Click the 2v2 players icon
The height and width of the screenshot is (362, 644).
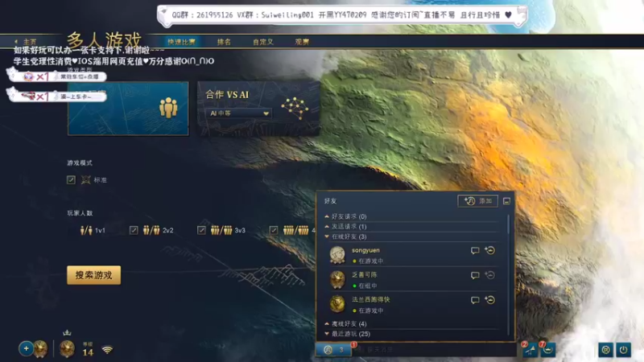tap(151, 230)
